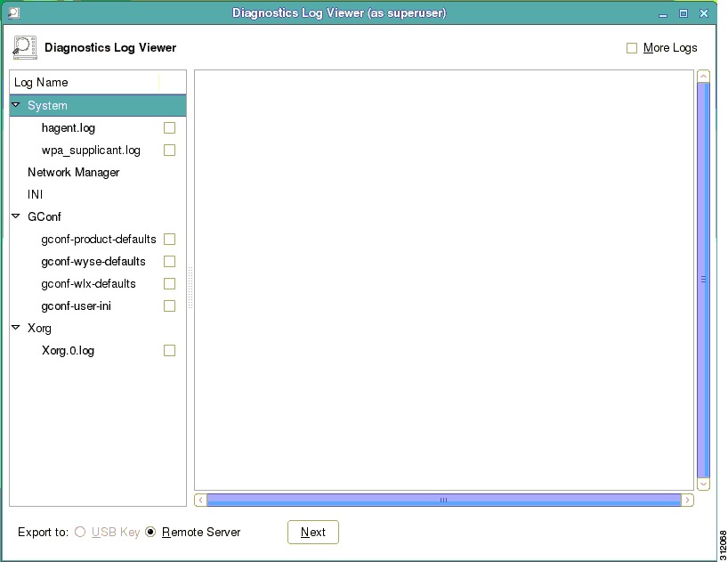Screen dimensions: 728x562
Task: Enable the More Logs checkbox
Action: (632, 48)
